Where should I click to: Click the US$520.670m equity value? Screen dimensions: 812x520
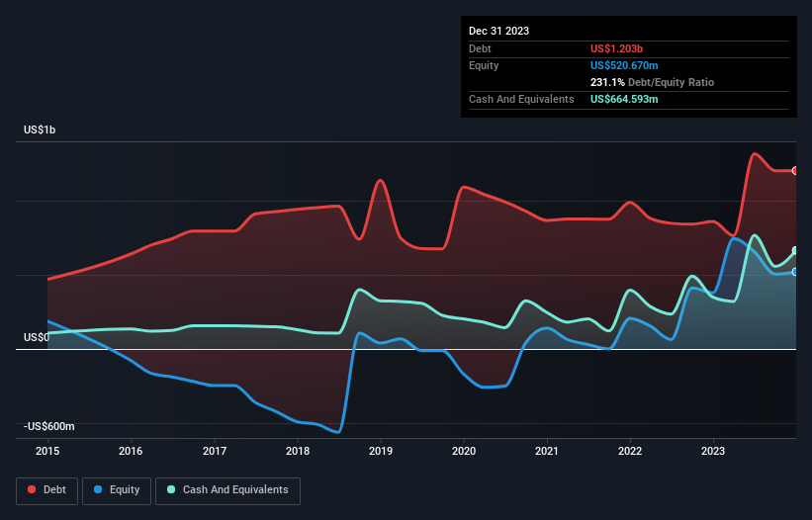click(624, 65)
